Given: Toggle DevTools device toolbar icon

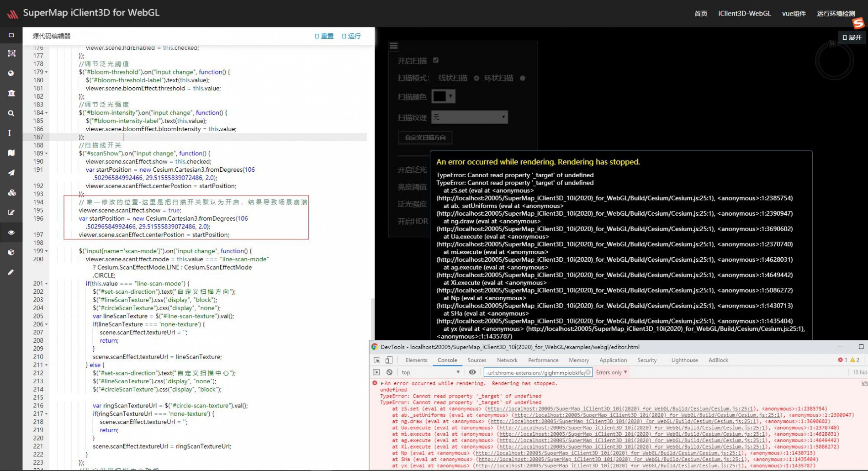Looking at the screenshot, I should pyautogui.click(x=389, y=360).
